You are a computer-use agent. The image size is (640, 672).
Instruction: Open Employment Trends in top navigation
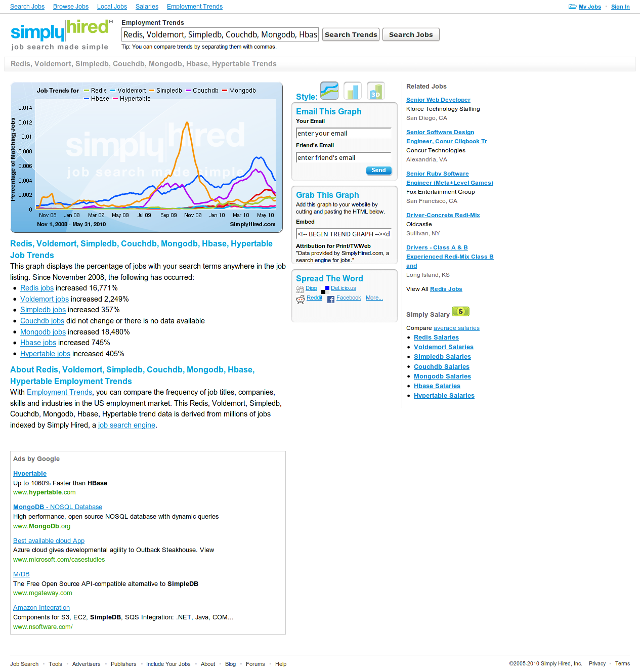pyautogui.click(x=195, y=7)
